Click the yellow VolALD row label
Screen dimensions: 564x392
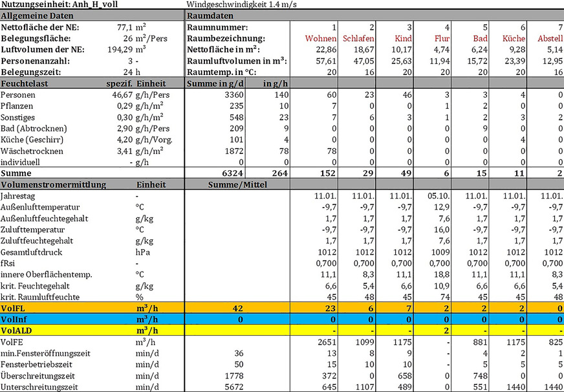(17, 330)
